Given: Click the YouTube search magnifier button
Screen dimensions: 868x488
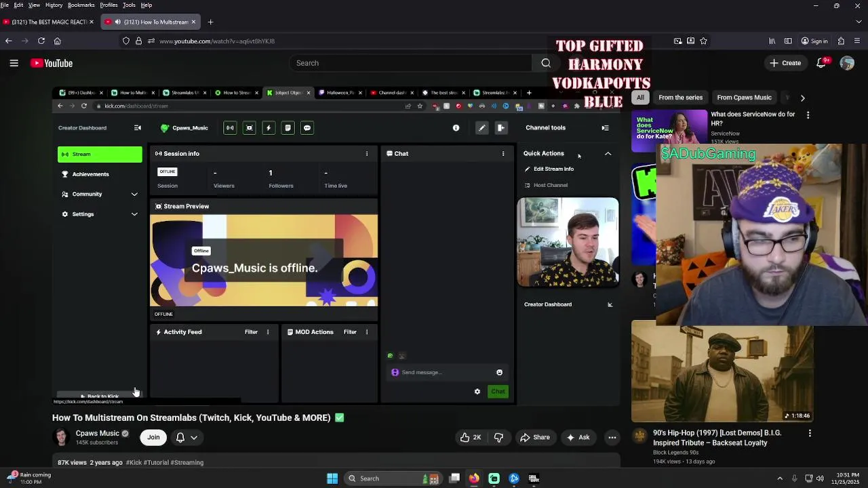Looking at the screenshot, I should pyautogui.click(x=546, y=63).
